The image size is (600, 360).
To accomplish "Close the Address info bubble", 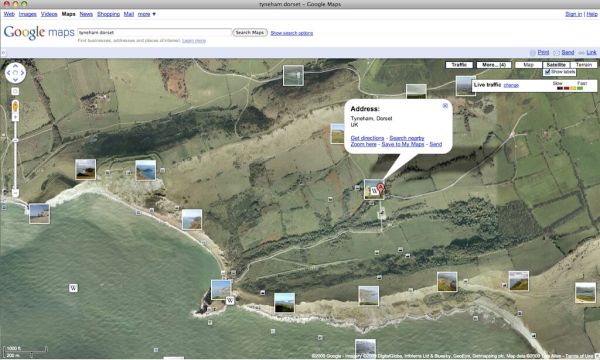I will pyautogui.click(x=445, y=106).
